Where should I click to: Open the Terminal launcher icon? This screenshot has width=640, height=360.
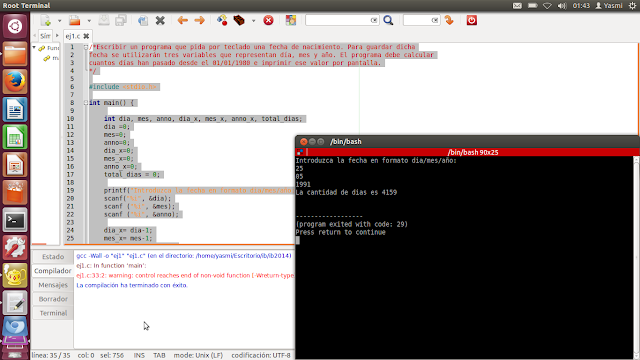tap(15, 220)
